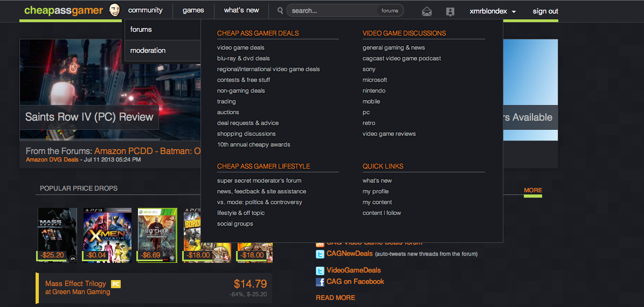The height and width of the screenshot is (307, 644).
Task: Select X-Men Destiny cover thumbnail
Action: point(107,235)
